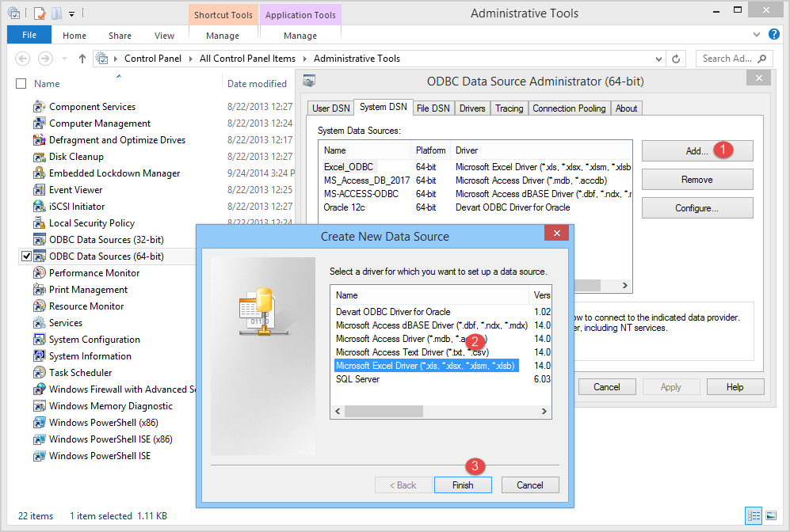Open the View ribbon tab
790x532 pixels.
coord(164,36)
